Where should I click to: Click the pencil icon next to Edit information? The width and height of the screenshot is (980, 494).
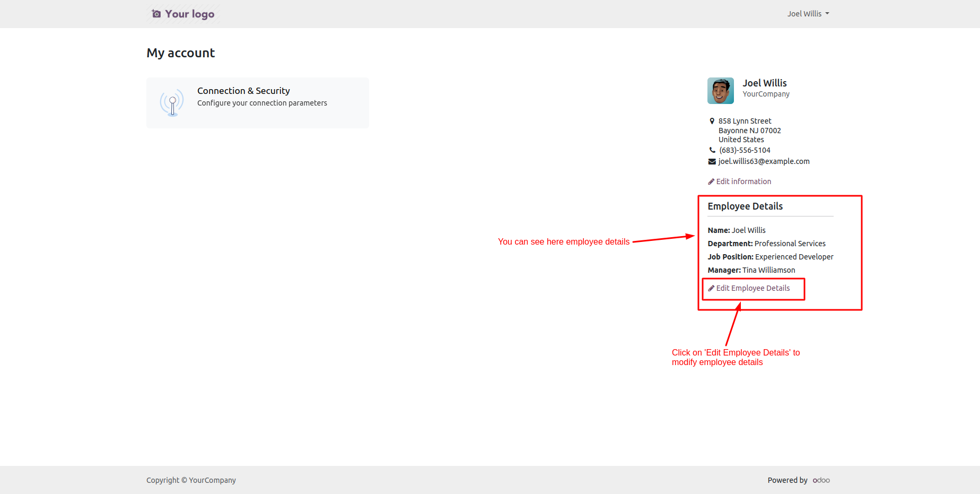(711, 182)
